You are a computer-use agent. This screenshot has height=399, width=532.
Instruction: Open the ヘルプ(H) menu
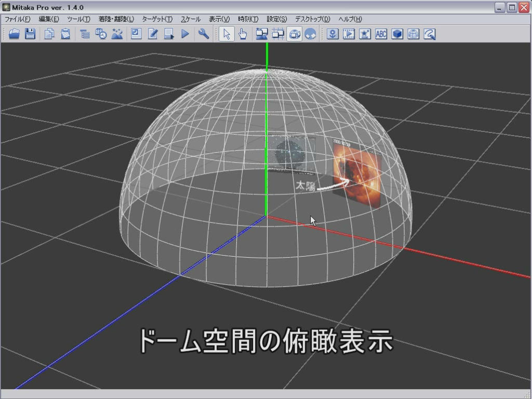tap(350, 19)
